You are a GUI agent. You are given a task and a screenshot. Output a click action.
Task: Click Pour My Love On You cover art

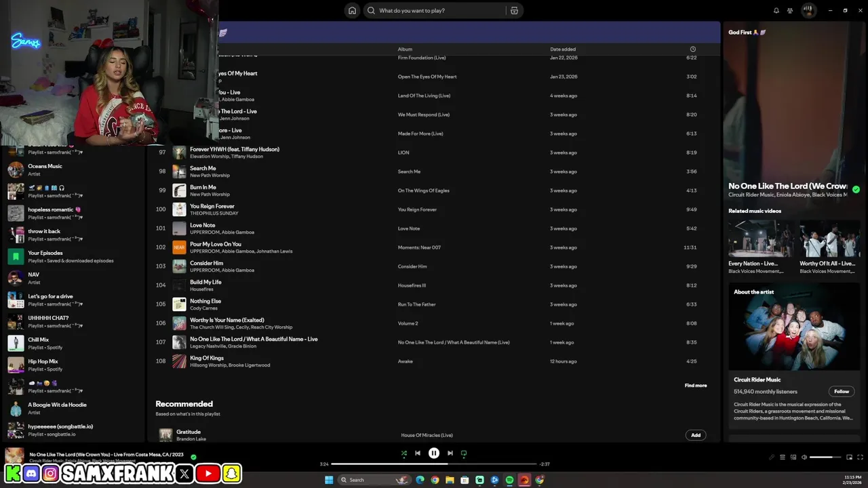pyautogui.click(x=179, y=247)
